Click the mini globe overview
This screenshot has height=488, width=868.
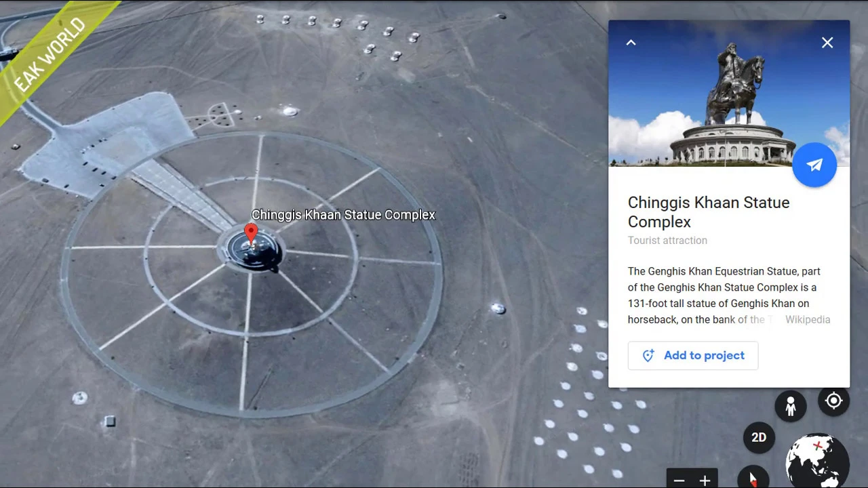pos(817,462)
